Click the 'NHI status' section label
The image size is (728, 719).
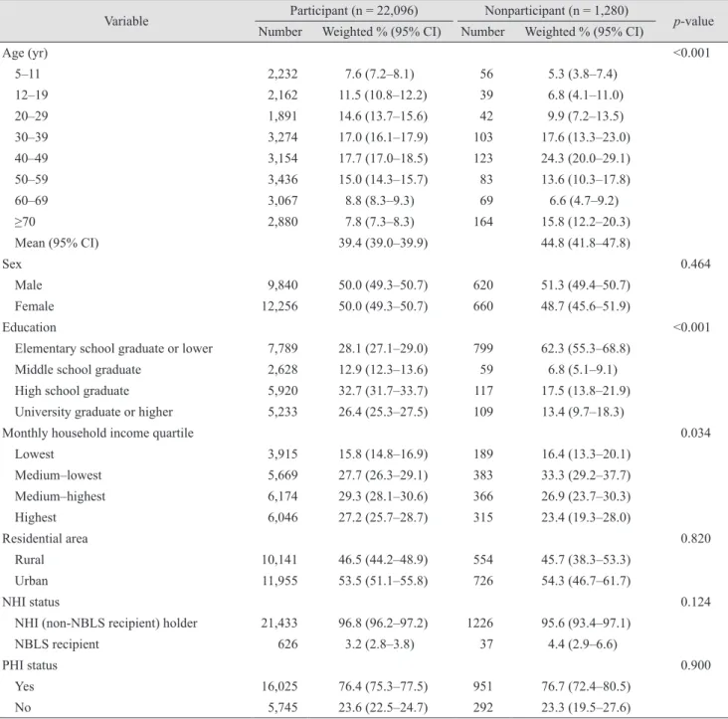coord(31,602)
